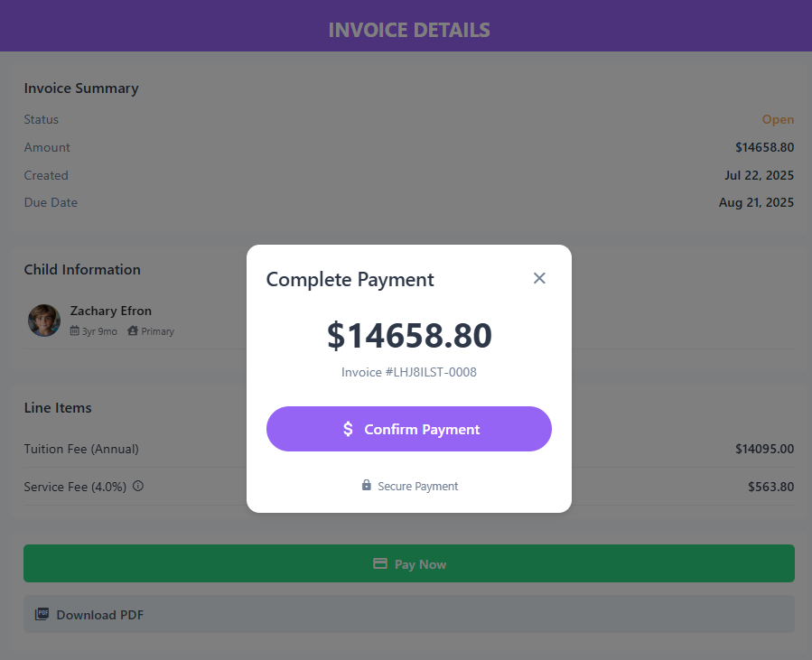Image resolution: width=812 pixels, height=660 pixels.
Task: Click the Invoice Details header title
Action: tap(409, 30)
